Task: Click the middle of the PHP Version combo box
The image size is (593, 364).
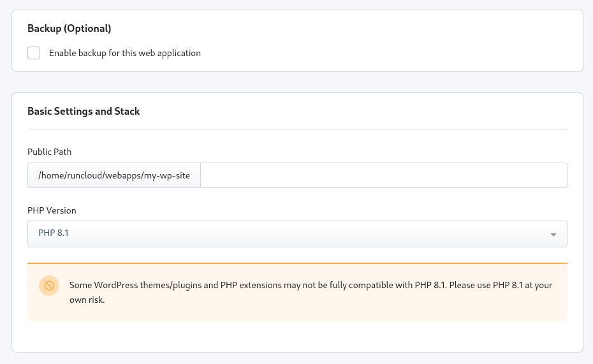Action: tap(297, 234)
